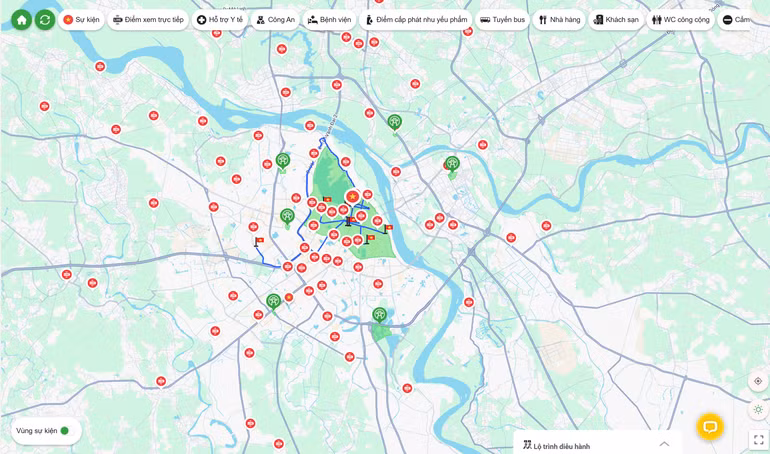Filter map by Nhà hàng
Viewport: 770px width, 454px height.
click(558, 20)
